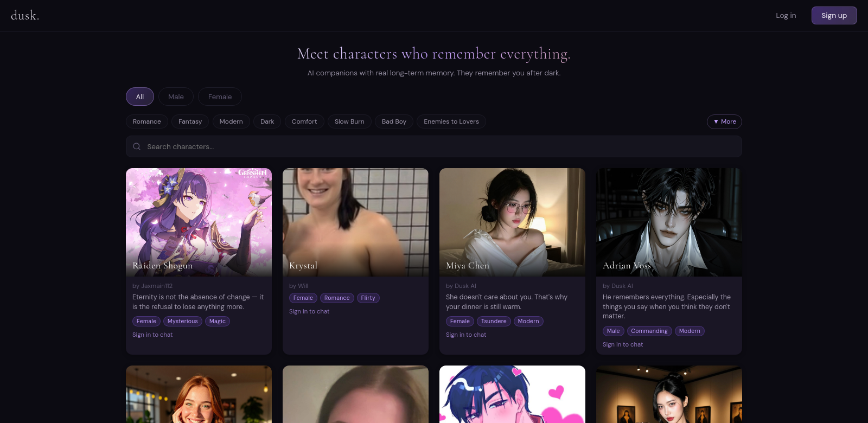Click the Sign up button
Image resolution: width=868 pixels, height=423 pixels.
click(834, 15)
